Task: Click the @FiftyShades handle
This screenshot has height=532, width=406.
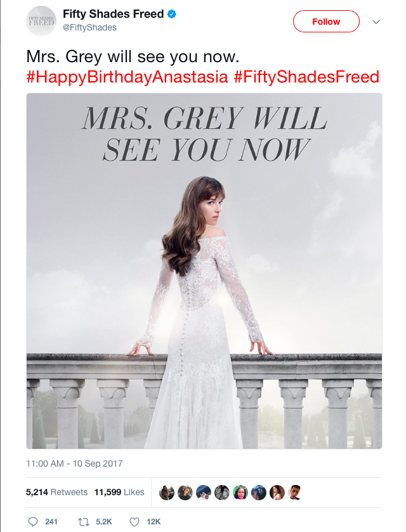Action: pyautogui.click(x=89, y=28)
